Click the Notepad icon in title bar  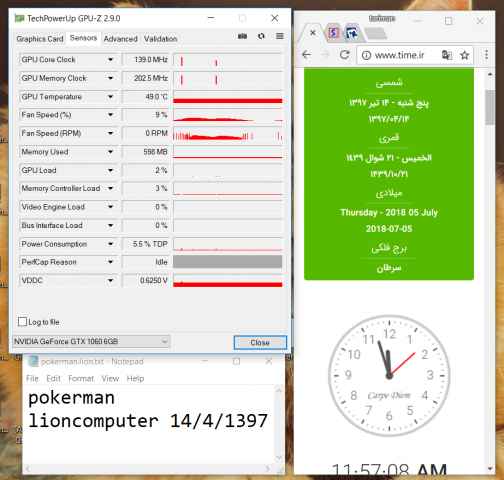pyautogui.click(x=33, y=361)
